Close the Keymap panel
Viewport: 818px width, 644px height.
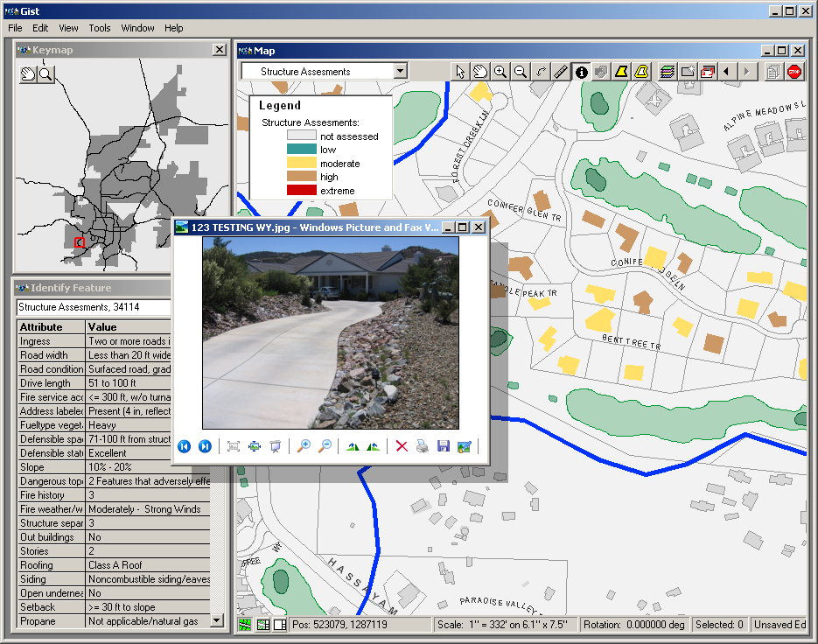tap(220, 50)
